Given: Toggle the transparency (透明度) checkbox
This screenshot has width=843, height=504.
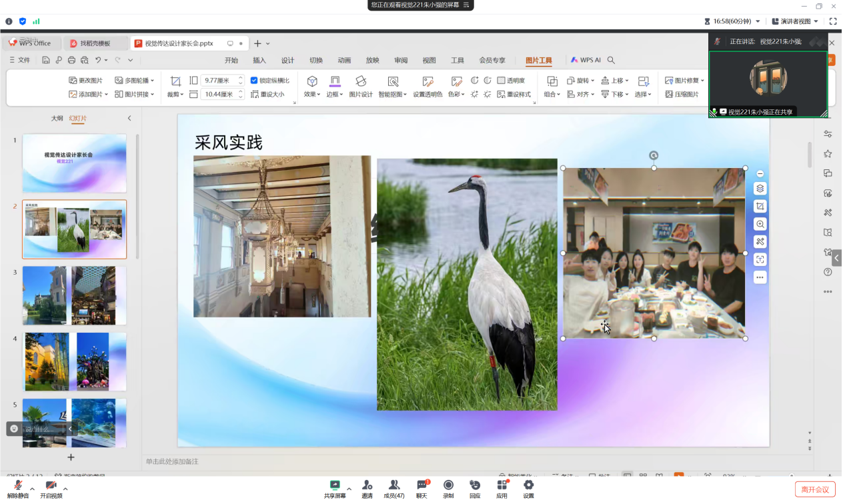Looking at the screenshot, I should (501, 81).
